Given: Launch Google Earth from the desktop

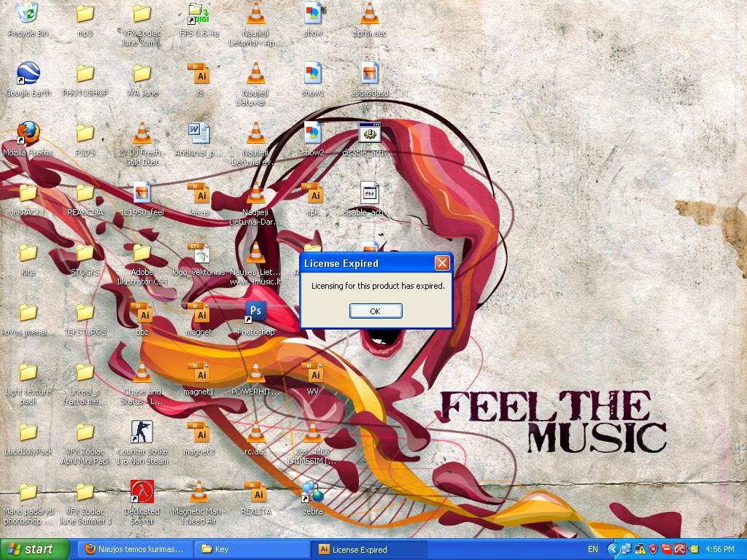Looking at the screenshot, I should click(28, 74).
